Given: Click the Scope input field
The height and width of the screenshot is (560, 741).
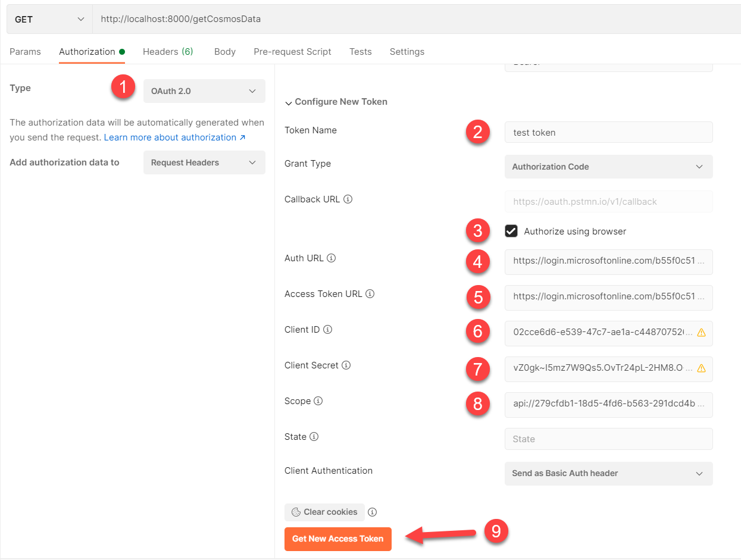Looking at the screenshot, I should click(x=608, y=405).
